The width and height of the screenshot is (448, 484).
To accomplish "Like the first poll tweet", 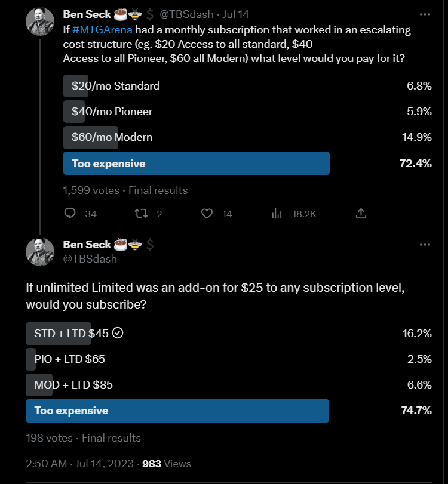I will (x=207, y=214).
